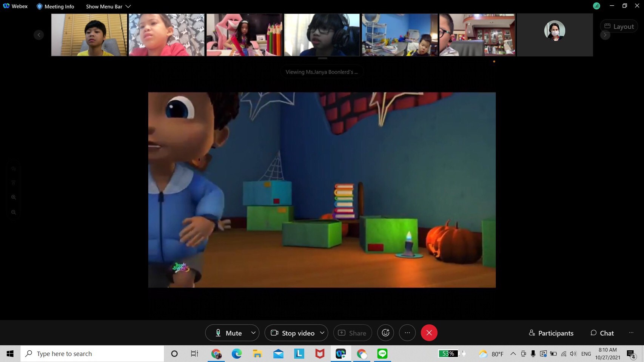Open clock showing 8:10 AM
644x362 pixels.
click(x=608, y=354)
